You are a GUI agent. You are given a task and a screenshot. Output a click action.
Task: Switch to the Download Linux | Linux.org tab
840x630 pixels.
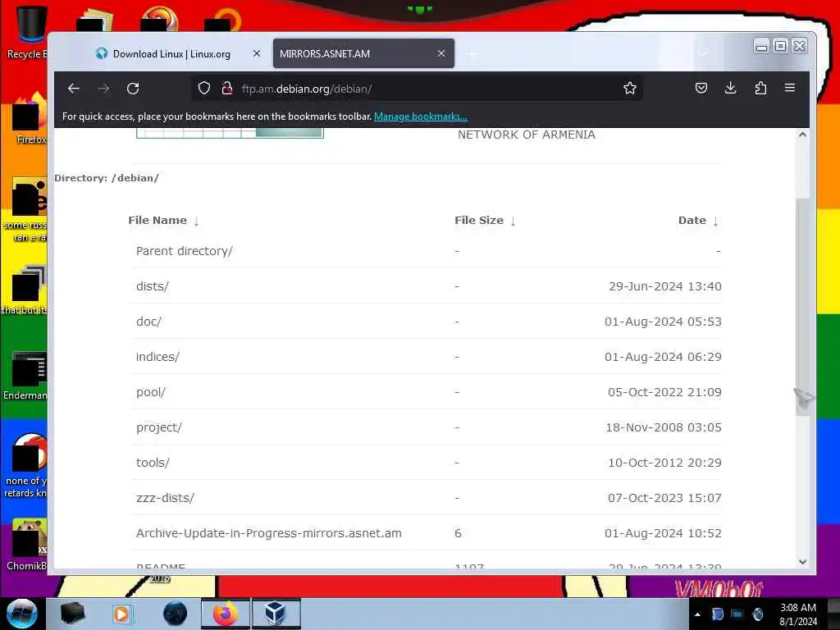tap(171, 53)
